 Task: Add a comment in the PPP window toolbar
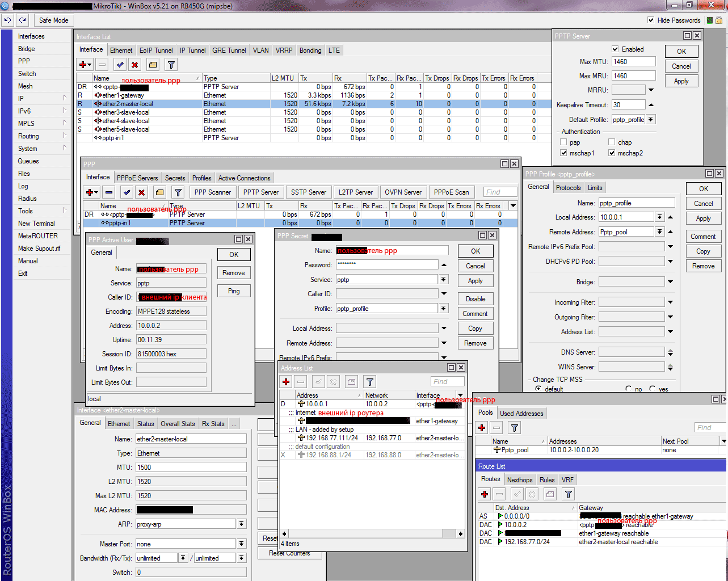click(159, 192)
